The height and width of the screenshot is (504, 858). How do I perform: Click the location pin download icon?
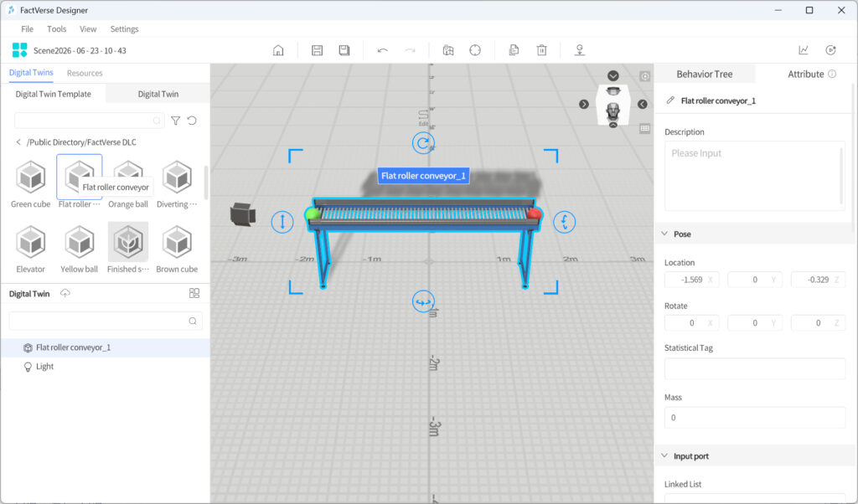[580, 50]
